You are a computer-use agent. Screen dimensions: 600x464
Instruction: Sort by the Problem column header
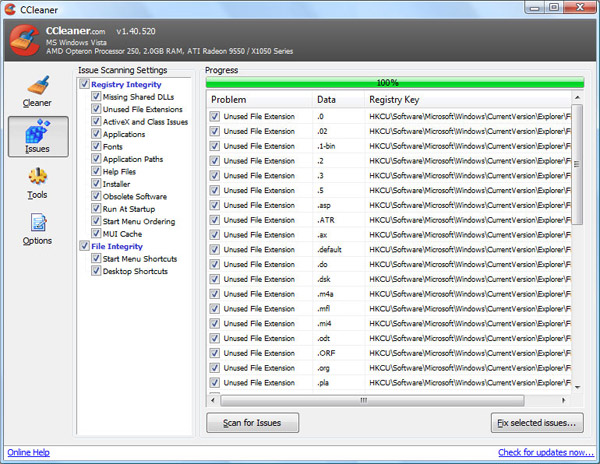pyautogui.click(x=260, y=99)
